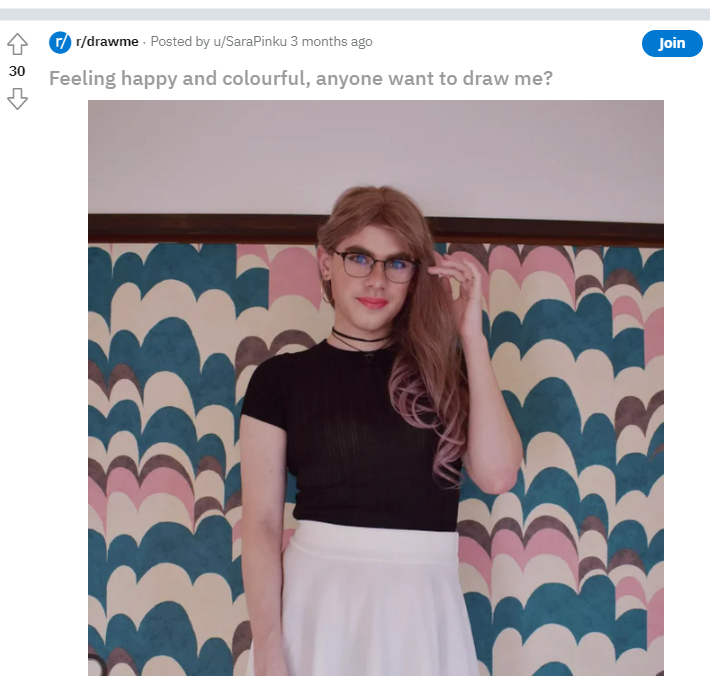This screenshot has height=685, width=710.
Task: Open the r/drawme subreddit link
Action: (107, 42)
